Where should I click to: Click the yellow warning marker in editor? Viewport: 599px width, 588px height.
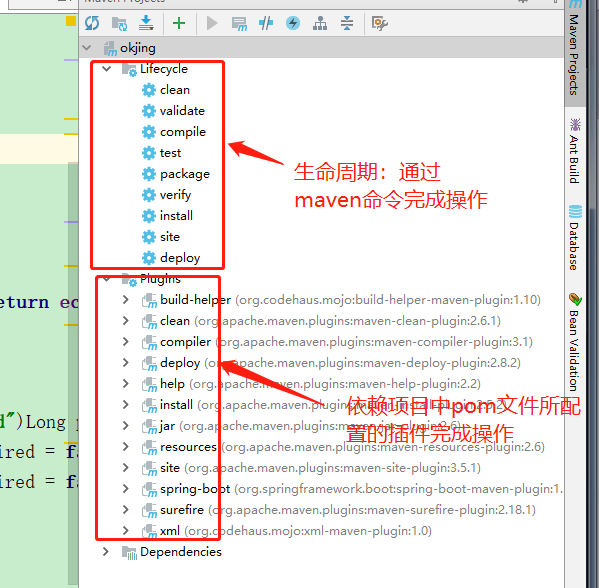pos(71,21)
